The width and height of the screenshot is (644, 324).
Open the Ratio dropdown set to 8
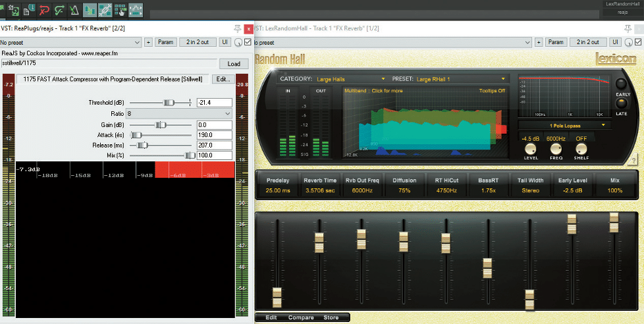[179, 113]
